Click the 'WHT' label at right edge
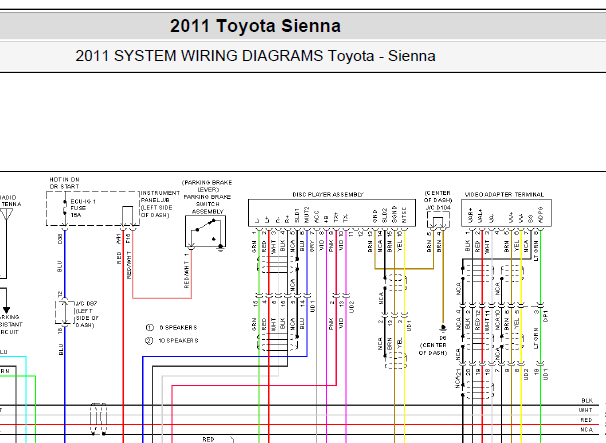 click(x=586, y=410)
